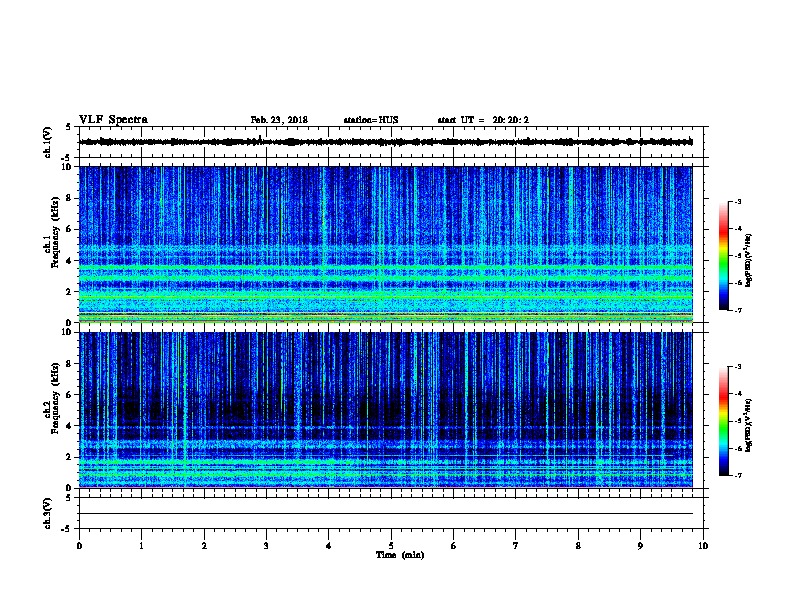Screen dimensions: 792x612
Task: Click time axis tick label "9"
Action: (x=640, y=546)
